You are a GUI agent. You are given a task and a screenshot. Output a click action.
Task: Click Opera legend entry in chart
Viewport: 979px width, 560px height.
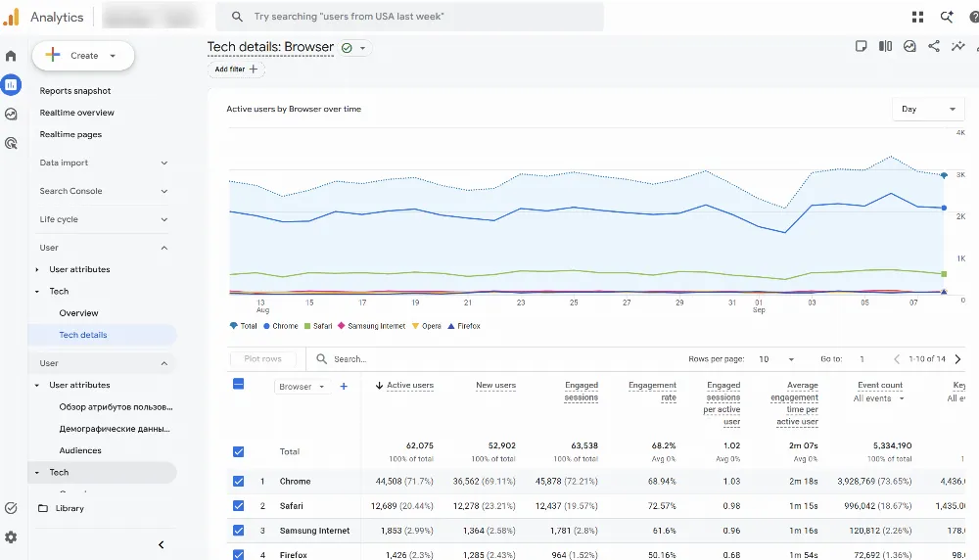[427, 326]
